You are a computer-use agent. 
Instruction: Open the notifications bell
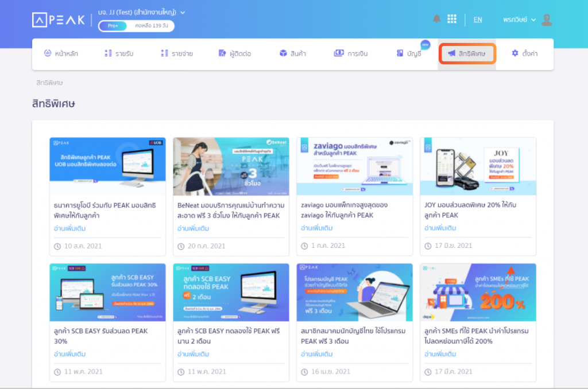click(x=436, y=19)
